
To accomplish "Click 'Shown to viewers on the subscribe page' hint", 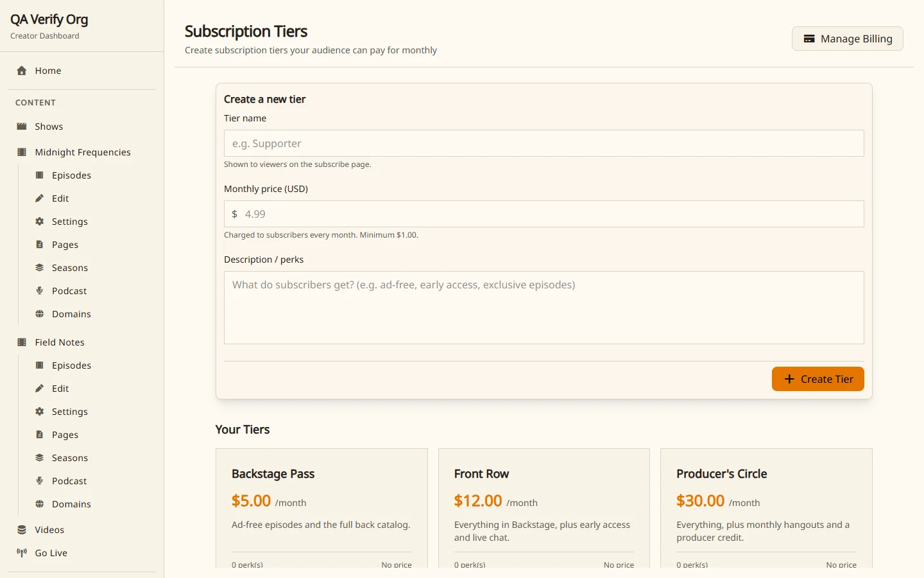I will click(298, 164).
